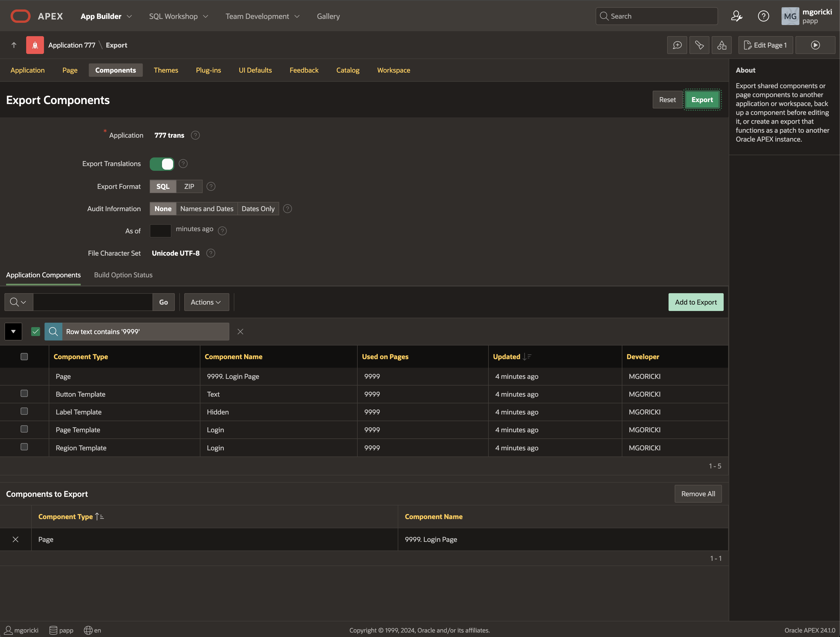Click the As of minutes input

click(x=160, y=230)
